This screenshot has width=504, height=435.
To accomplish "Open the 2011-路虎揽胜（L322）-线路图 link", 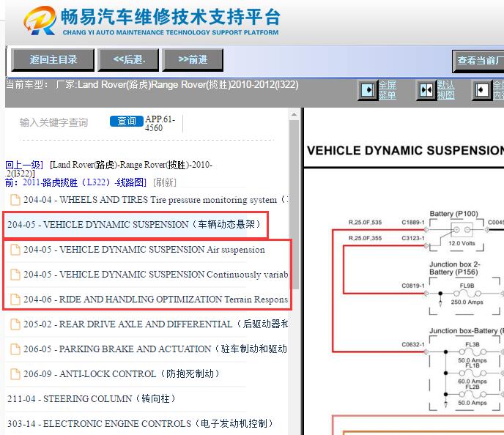I will click(x=84, y=182).
